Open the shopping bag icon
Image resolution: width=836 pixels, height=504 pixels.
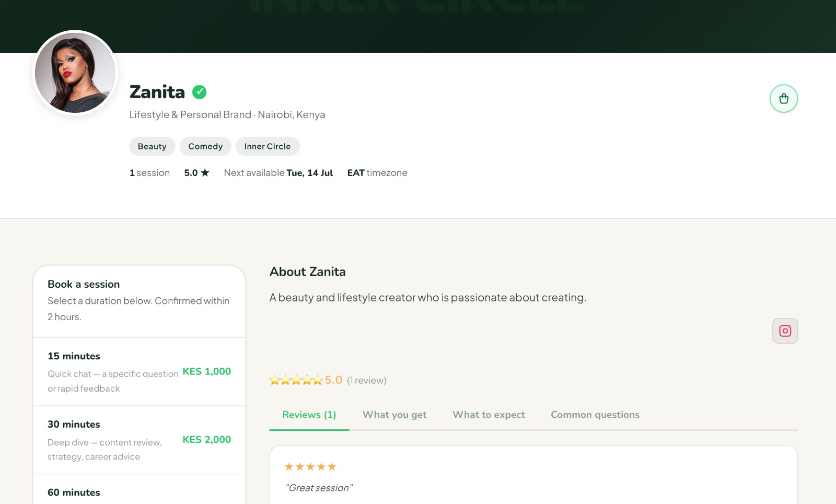click(783, 98)
